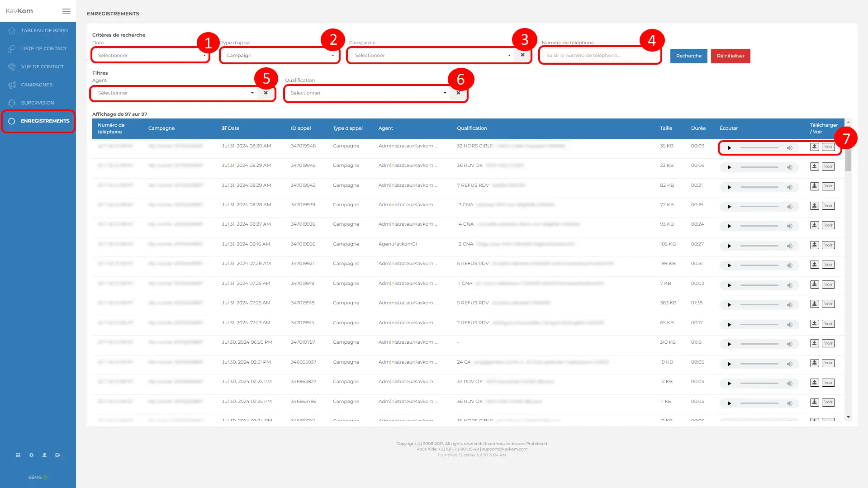
Task: Open the Date selection dropdown
Action: (150, 55)
